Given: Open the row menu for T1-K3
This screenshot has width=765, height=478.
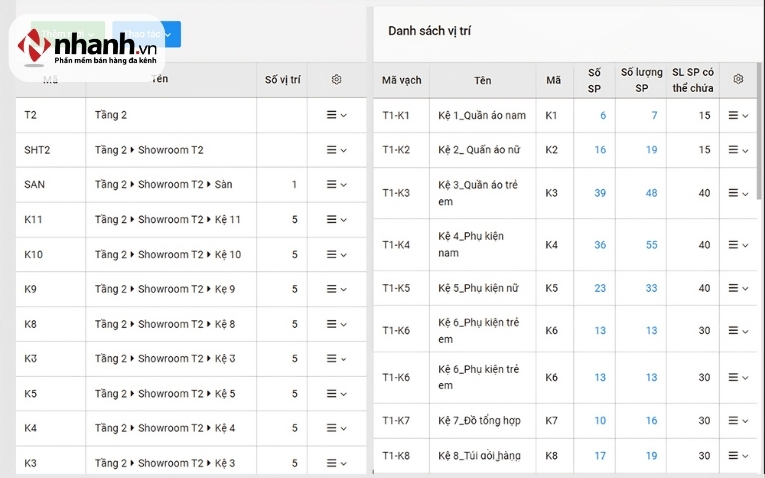Looking at the screenshot, I should [x=738, y=193].
